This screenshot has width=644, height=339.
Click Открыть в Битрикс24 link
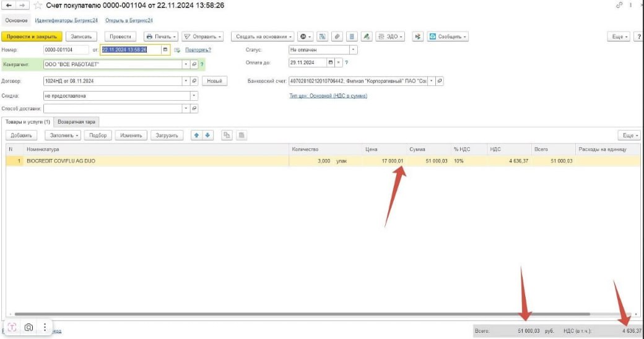click(129, 20)
